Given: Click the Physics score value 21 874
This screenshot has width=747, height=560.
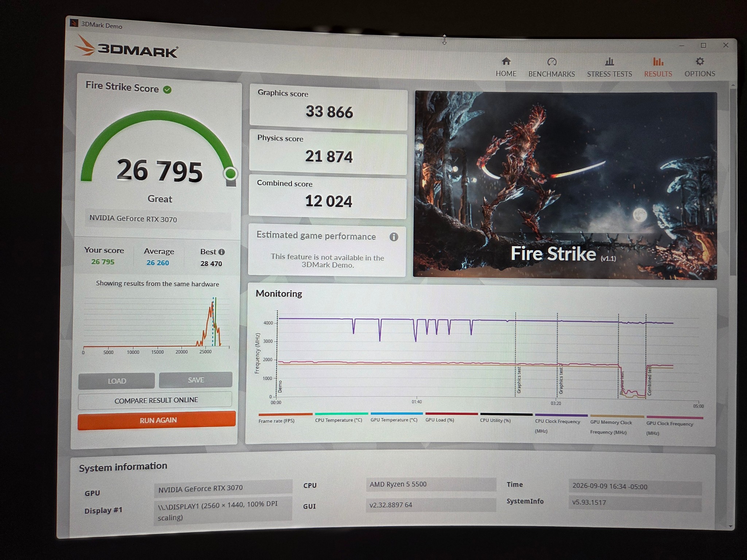Looking at the screenshot, I should (329, 156).
